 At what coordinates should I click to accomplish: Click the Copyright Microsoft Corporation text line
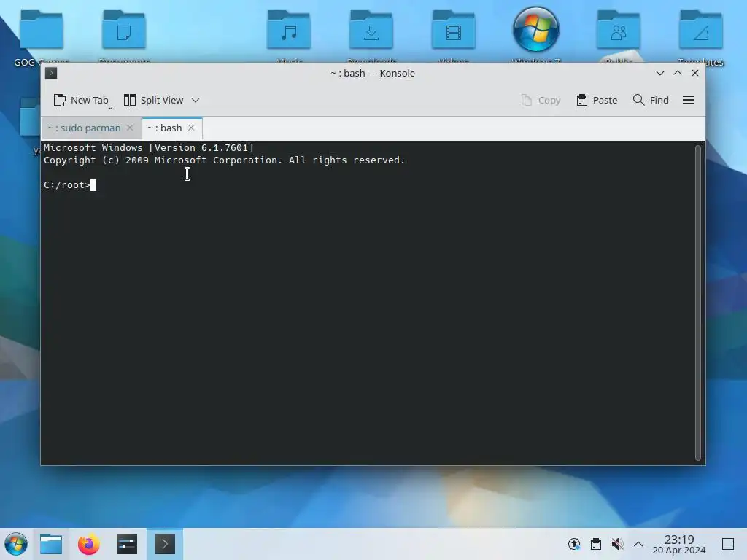pos(225,160)
